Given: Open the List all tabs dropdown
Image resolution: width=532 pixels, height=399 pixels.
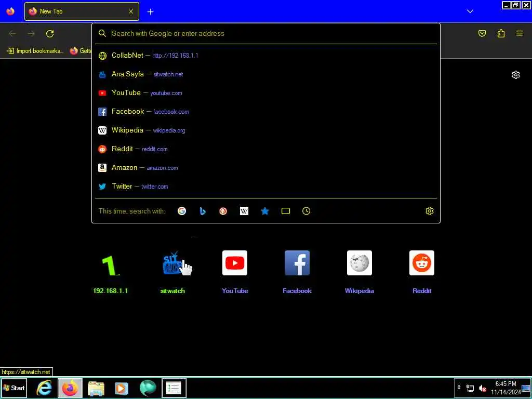Looking at the screenshot, I should pyautogui.click(x=470, y=11).
